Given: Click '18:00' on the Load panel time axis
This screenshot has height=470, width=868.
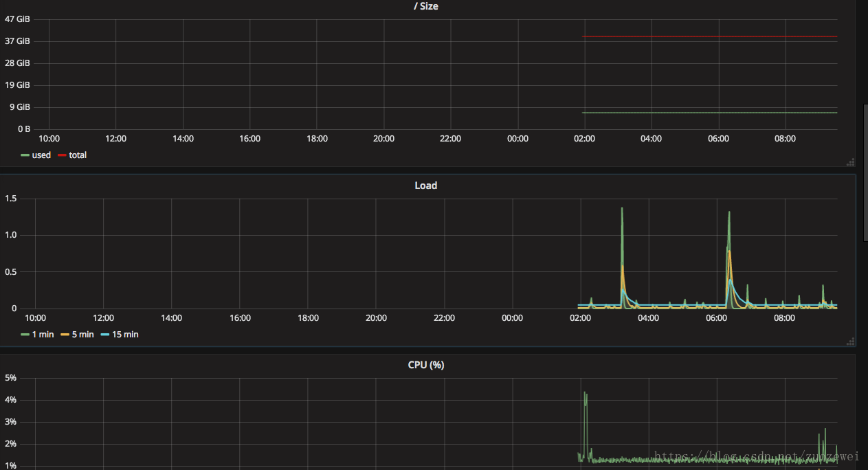Looking at the screenshot, I should click(x=308, y=318).
